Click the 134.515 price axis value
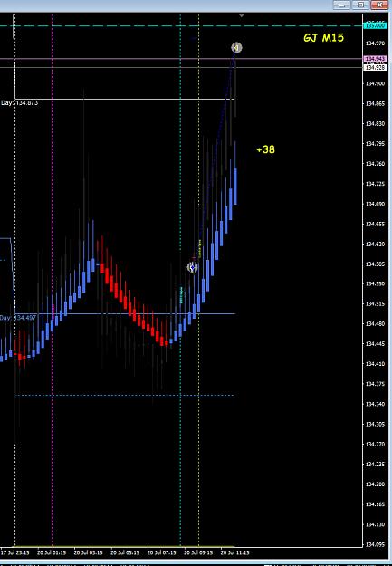Image resolution: width=392 pixels, height=566 pixels. click(x=375, y=304)
